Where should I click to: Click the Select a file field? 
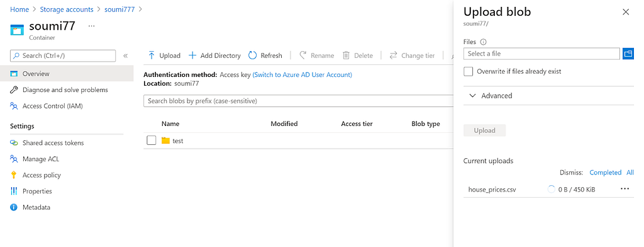pyautogui.click(x=541, y=54)
